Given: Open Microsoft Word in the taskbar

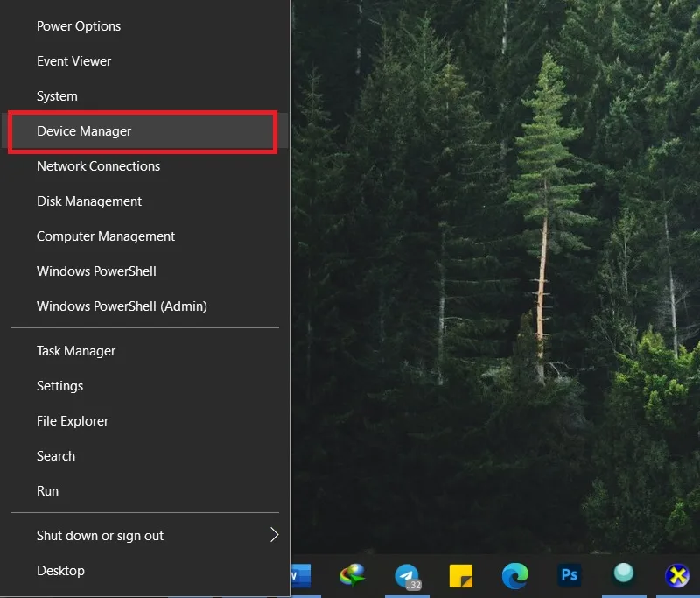Looking at the screenshot, I should click(301, 575).
